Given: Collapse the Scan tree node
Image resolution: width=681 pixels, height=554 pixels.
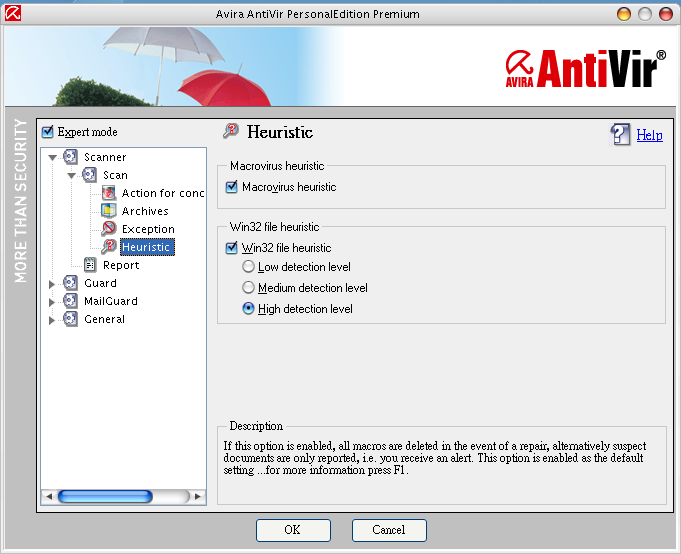Looking at the screenshot, I should point(72,175).
